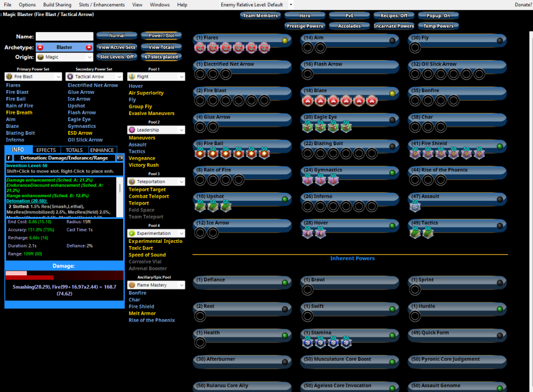
Task: Click first enhancement slot in Flares
Action: pyautogui.click(x=200, y=48)
